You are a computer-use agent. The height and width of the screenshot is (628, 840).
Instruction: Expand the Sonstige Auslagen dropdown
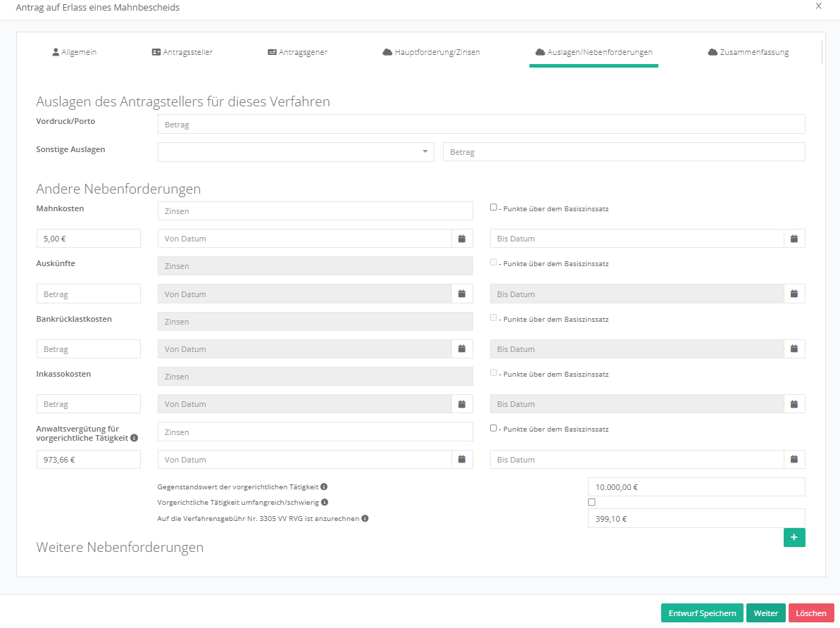(x=425, y=152)
